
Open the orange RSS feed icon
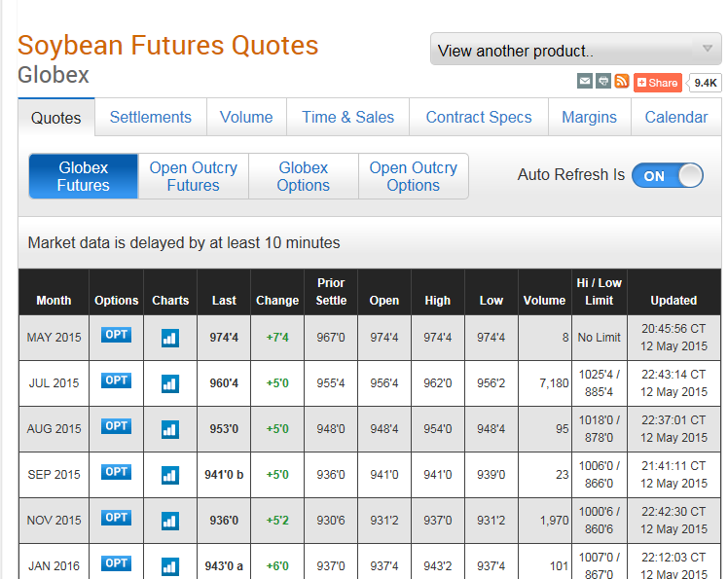(x=621, y=82)
